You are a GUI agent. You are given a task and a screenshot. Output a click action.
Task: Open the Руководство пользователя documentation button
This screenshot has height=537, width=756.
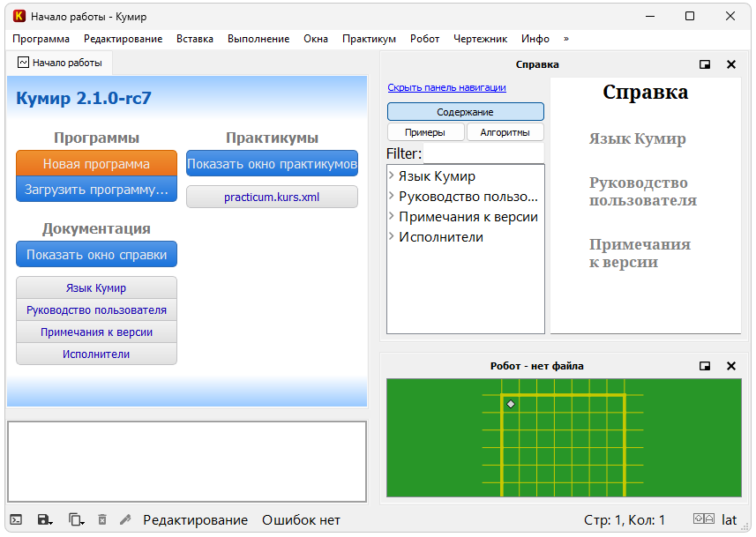pyautogui.click(x=96, y=310)
